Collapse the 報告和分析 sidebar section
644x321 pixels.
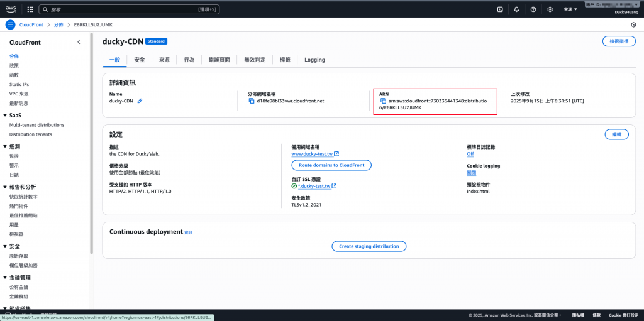(5, 187)
